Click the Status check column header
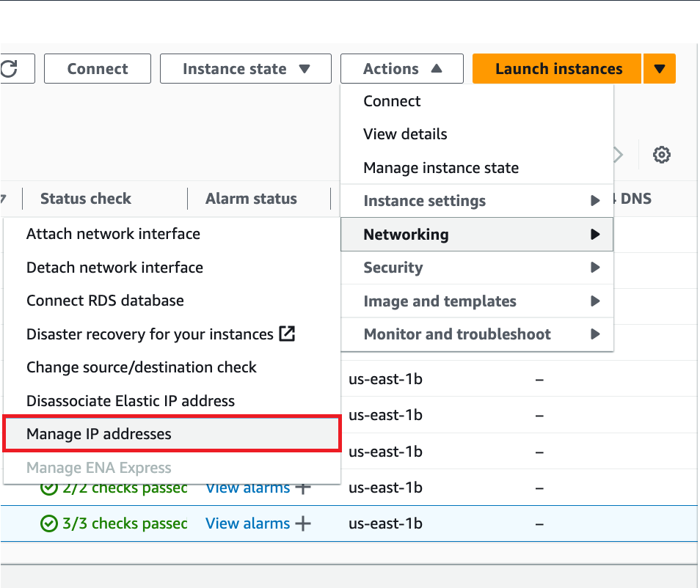Viewport: 700px width, 588px height. 86,199
